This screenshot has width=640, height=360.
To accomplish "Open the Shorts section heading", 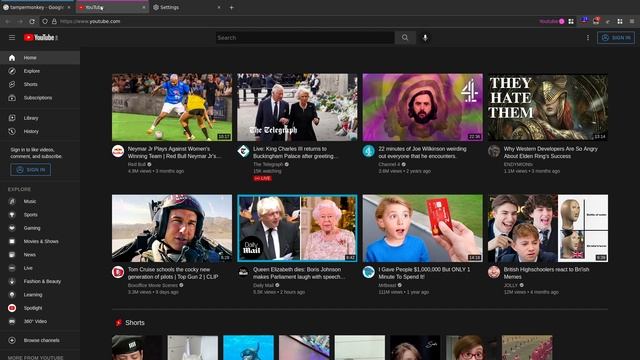I will [x=135, y=323].
